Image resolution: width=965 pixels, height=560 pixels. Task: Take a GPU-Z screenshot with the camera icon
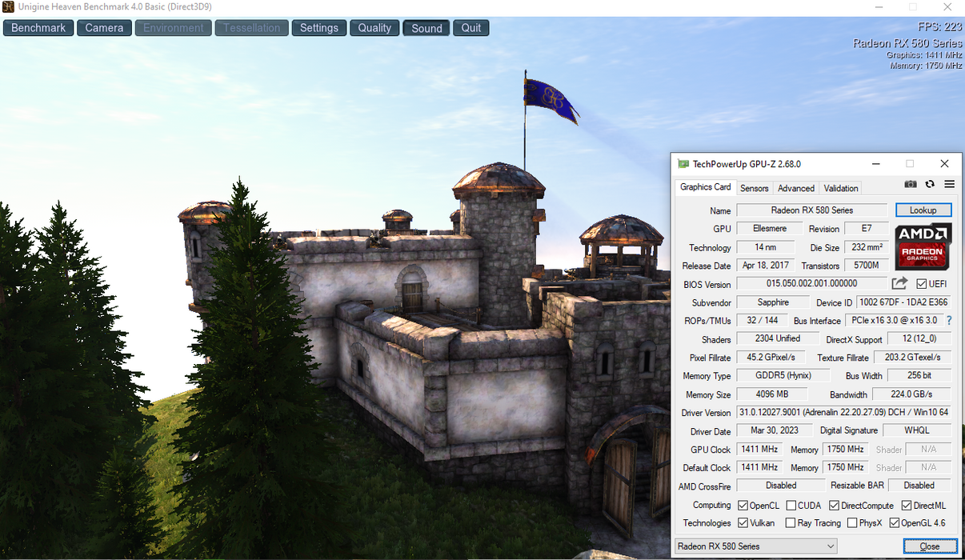point(911,184)
